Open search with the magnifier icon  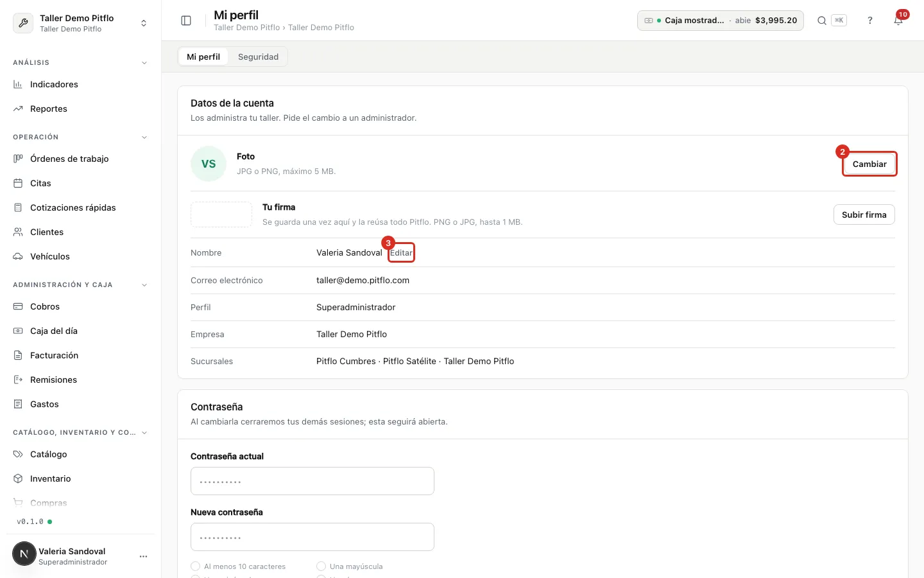click(x=821, y=21)
